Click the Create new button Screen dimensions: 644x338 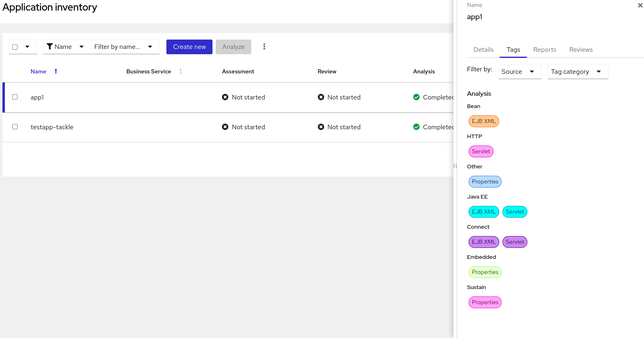pos(189,47)
